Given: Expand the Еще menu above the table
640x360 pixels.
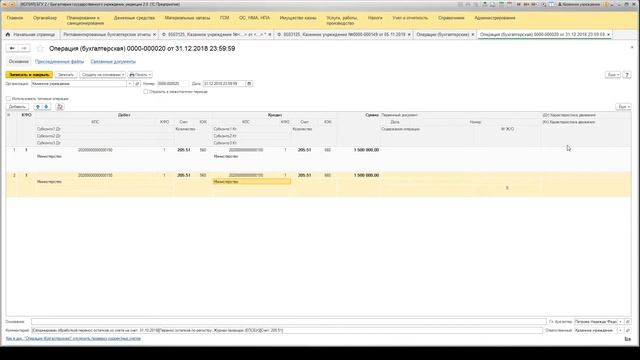Looking at the screenshot, I should [623, 107].
